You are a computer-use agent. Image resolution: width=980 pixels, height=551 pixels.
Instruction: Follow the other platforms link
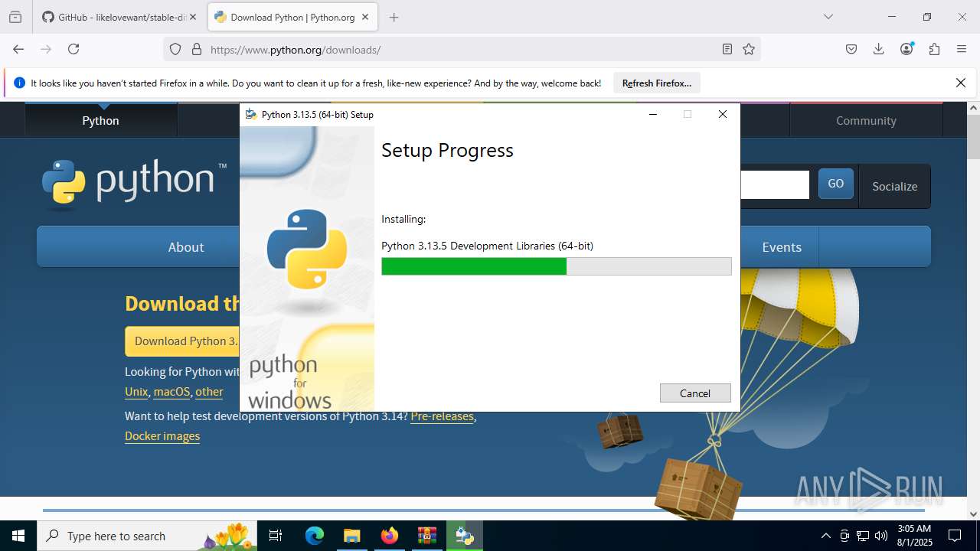pyautogui.click(x=209, y=392)
